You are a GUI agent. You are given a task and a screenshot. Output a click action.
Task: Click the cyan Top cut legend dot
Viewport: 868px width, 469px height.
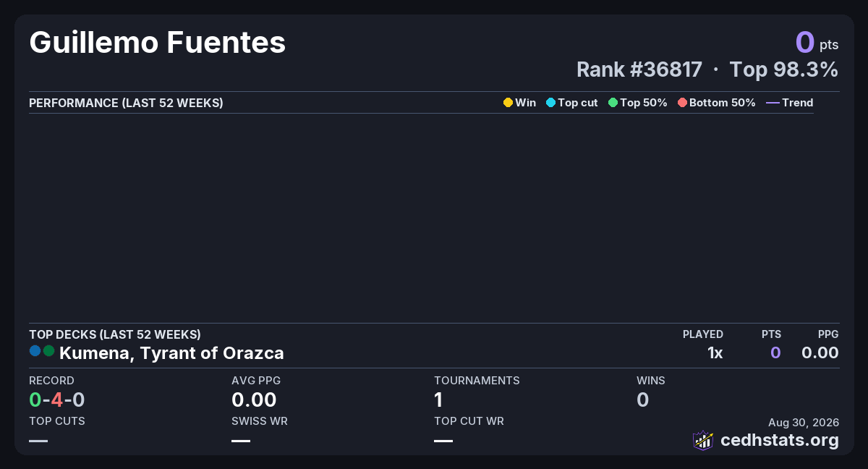point(550,103)
